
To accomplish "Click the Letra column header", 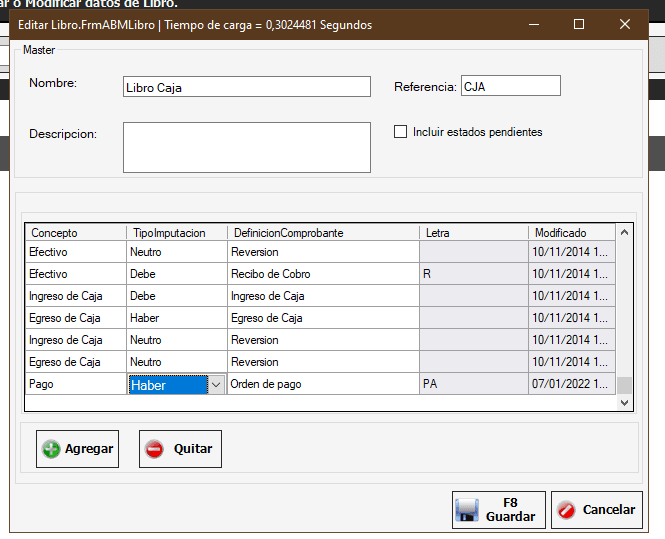I will 473,233.
